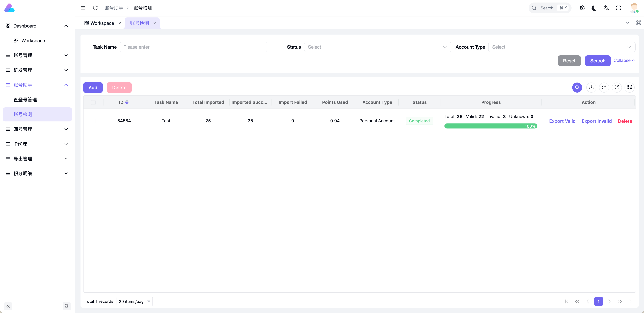This screenshot has width=644, height=313.
Task: Click the page refresh icon in header
Action: click(x=95, y=8)
